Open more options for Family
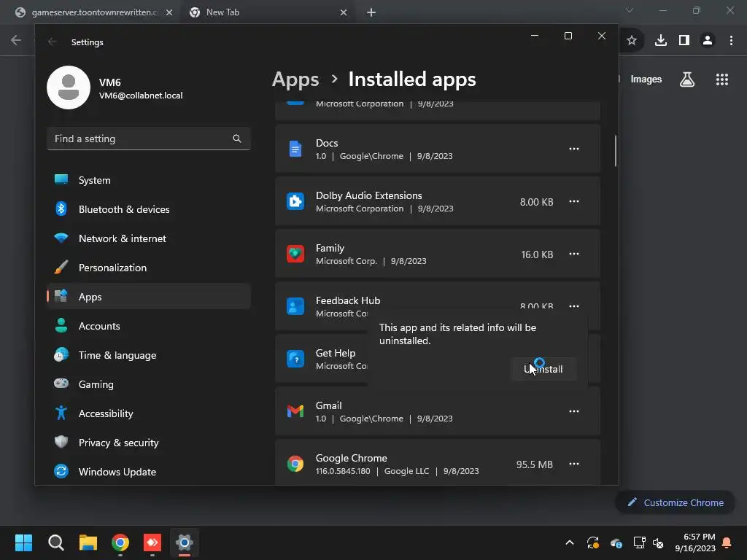747x560 pixels. 574,254
